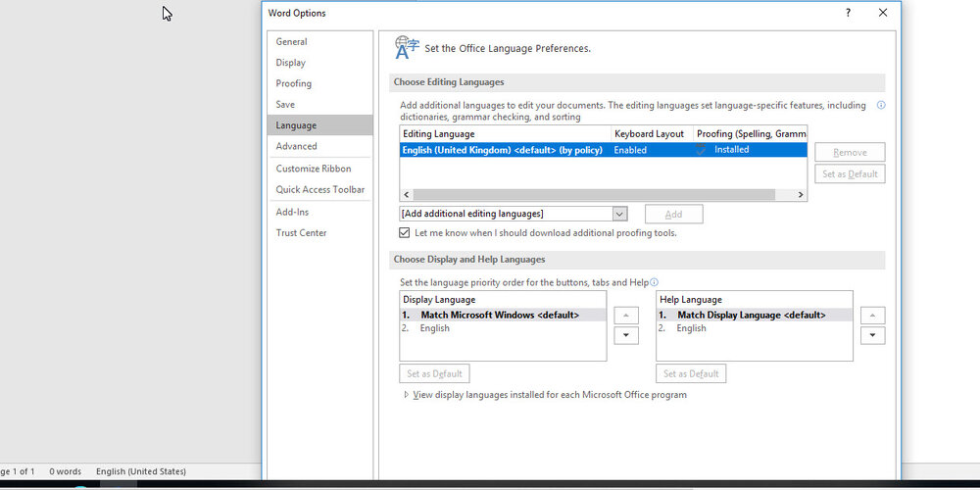Image resolution: width=980 pixels, height=490 pixels.
Task: Move display language down with arrow button
Action: click(x=625, y=335)
